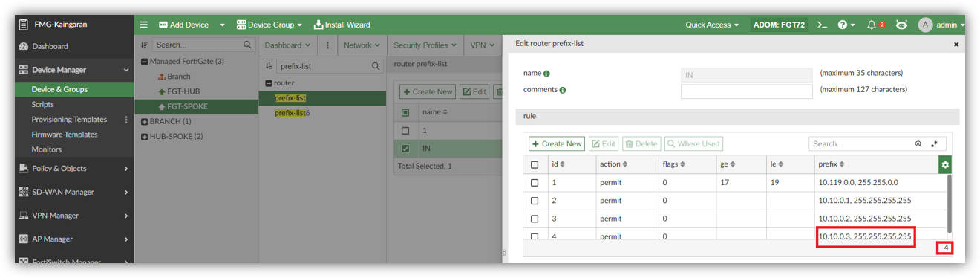Image resolution: width=980 pixels, height=278 pixels.
Task: Click Edit in router prefix-list panel
Action: pos(474,91)
